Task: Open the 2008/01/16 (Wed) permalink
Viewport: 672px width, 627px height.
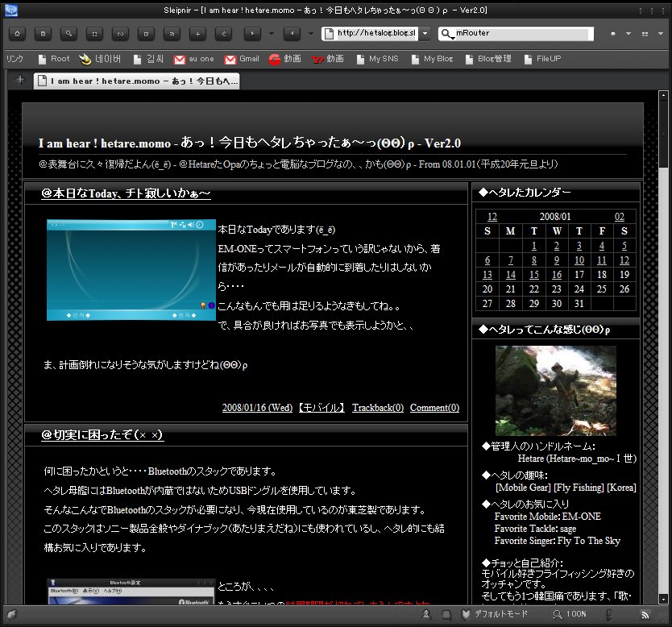Action: (x=257, y=408)
